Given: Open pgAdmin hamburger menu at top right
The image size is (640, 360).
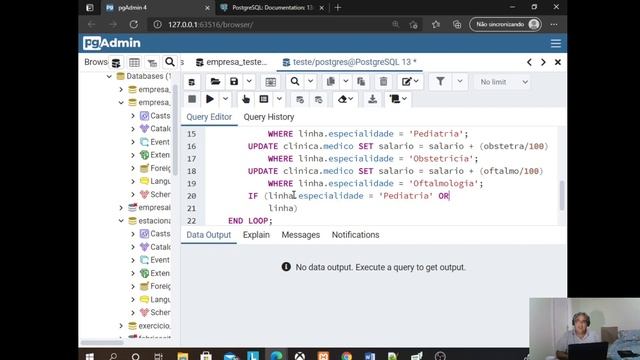Looking at the screenshot, I should tap(556, 43).
